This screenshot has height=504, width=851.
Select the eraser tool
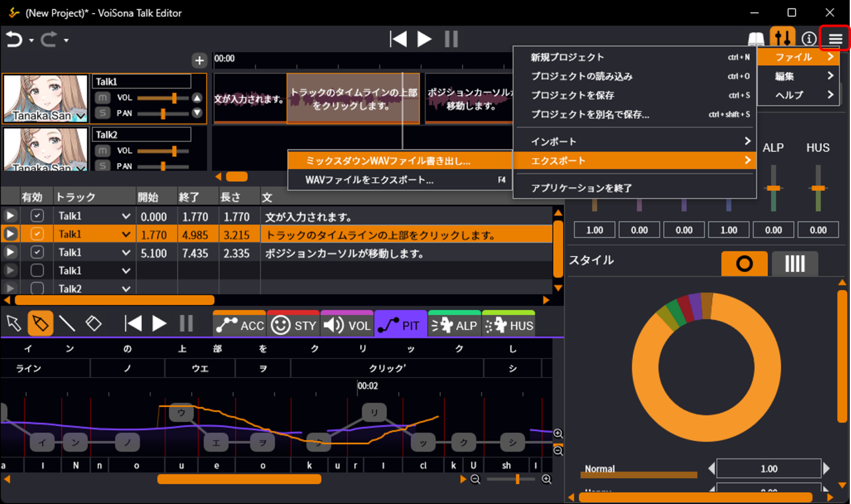coord(94,324)
